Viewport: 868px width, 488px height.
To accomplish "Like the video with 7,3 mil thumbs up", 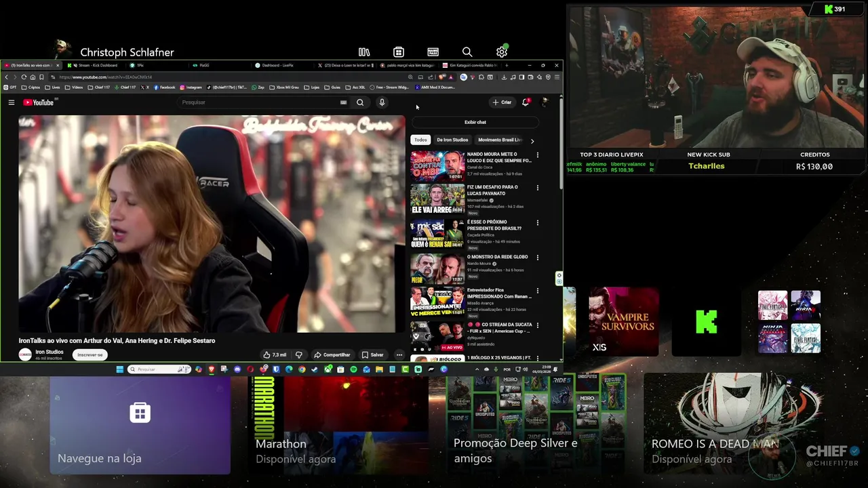I will point(275,354).
